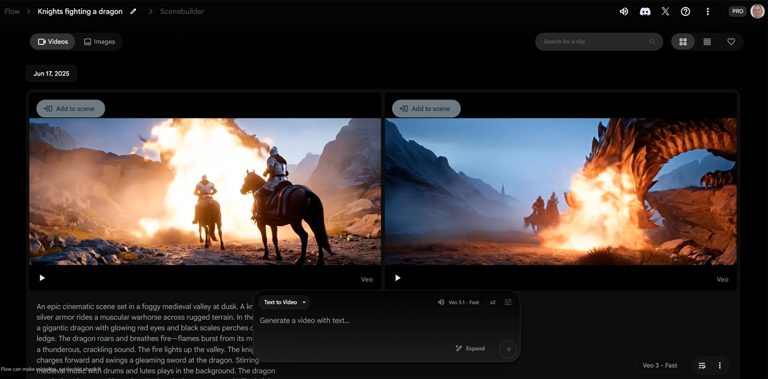768x379 pixels.
Task: Open the help question mark icon
Action: pos(685,12)
